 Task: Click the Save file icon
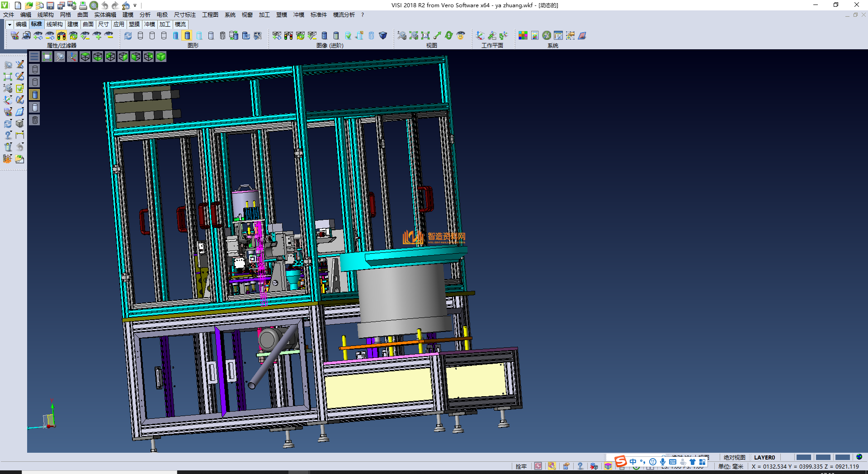[x=50, y=5]
